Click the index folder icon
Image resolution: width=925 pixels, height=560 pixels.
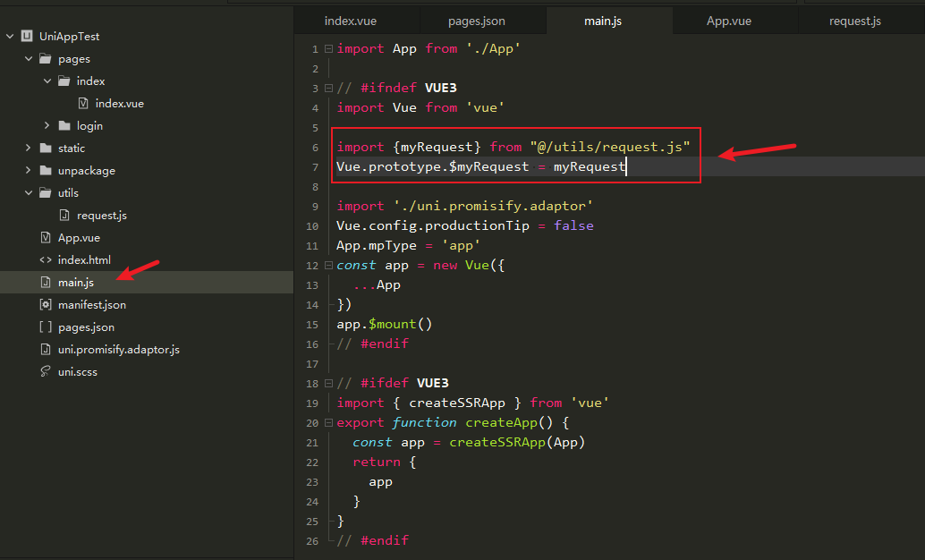[64, 81]
